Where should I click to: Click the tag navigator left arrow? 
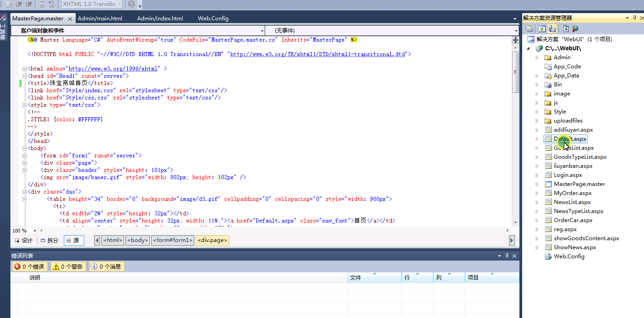coord(97,241)
